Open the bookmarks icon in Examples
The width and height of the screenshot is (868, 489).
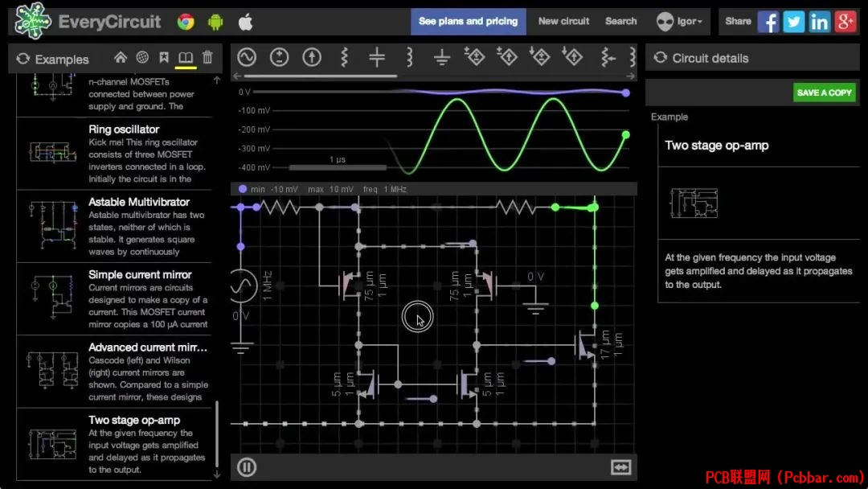(164, 58)
